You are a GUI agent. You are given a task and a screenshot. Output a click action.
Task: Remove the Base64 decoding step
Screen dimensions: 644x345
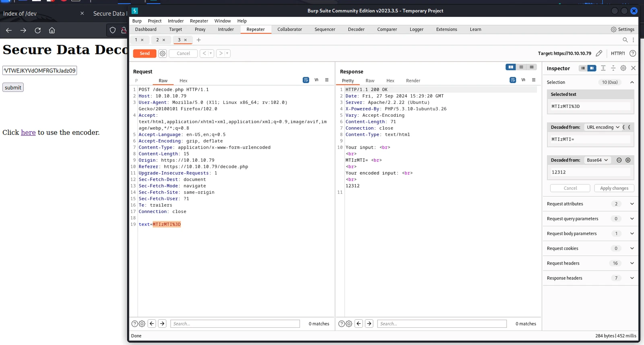(x=619, y=160)
